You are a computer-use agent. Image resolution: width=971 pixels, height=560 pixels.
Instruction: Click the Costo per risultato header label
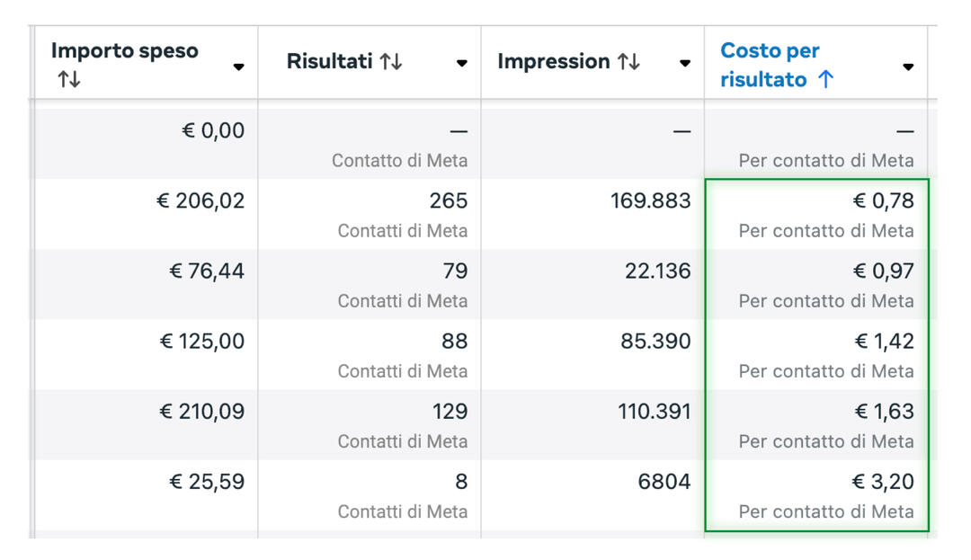[770, 64]
